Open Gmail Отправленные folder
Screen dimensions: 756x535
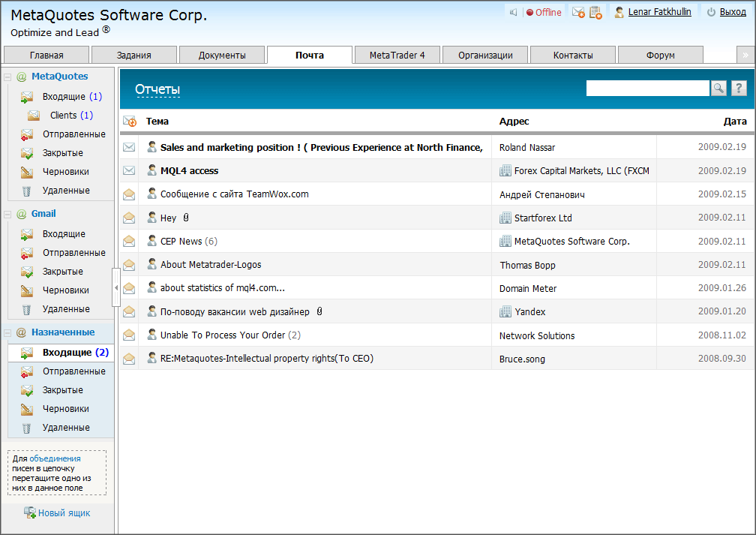pyautogui.click(x=73, y=253)
